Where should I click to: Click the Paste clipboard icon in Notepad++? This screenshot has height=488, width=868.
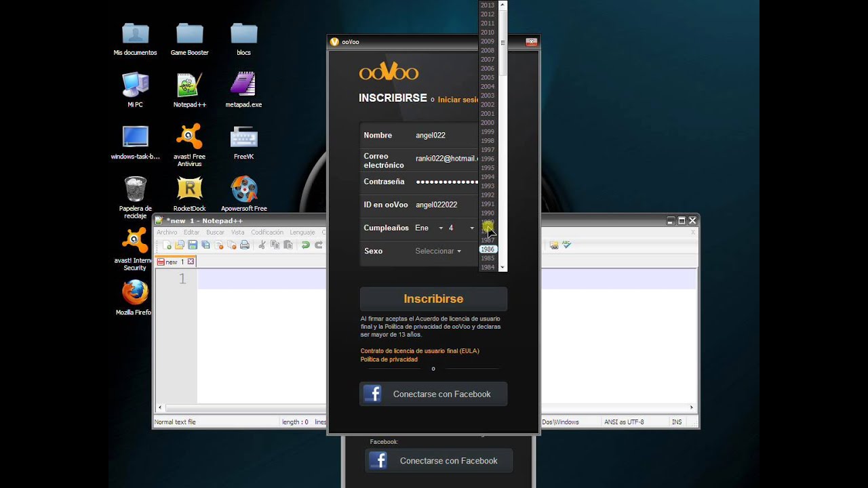click(x=288, y=245)
